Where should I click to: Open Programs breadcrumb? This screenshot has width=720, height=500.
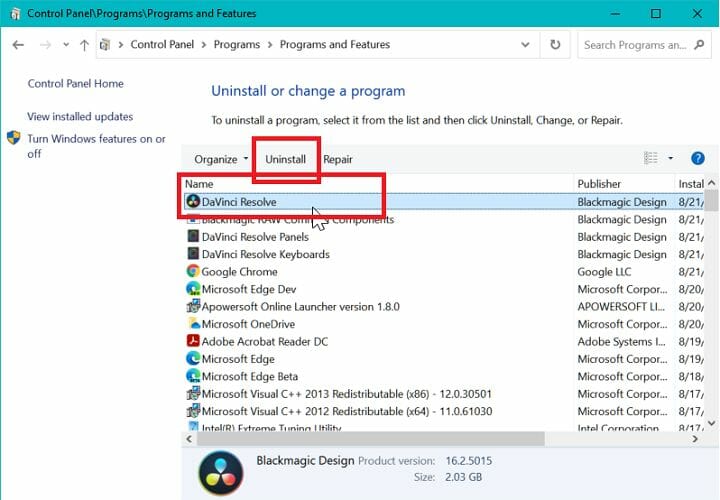236,45
